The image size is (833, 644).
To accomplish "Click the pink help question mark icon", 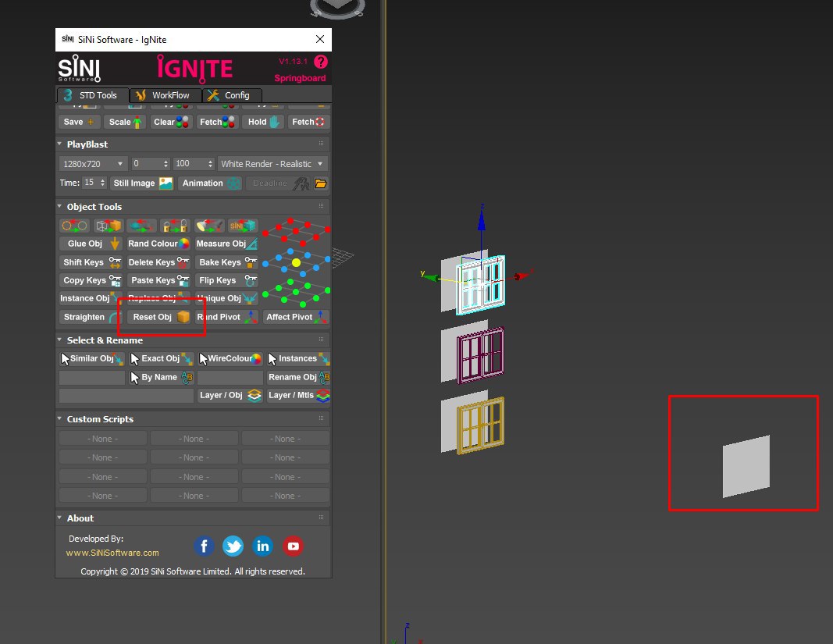I will click(321, 62).
